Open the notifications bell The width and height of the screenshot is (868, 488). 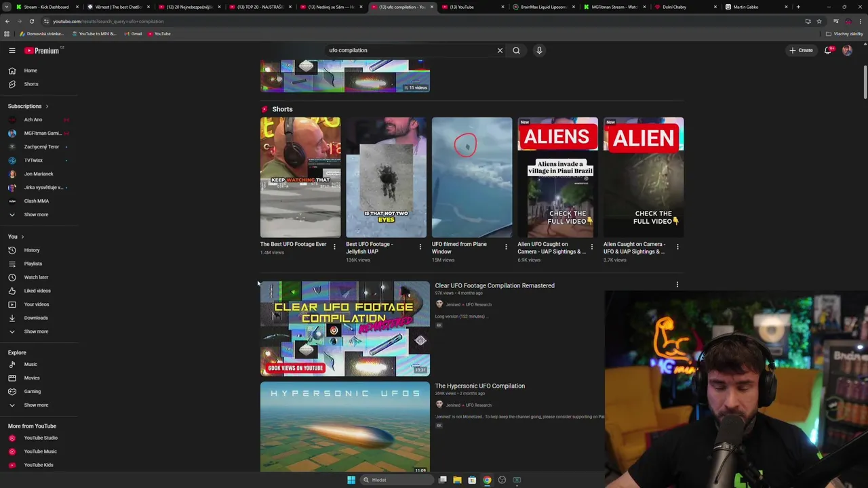(828, 50)
